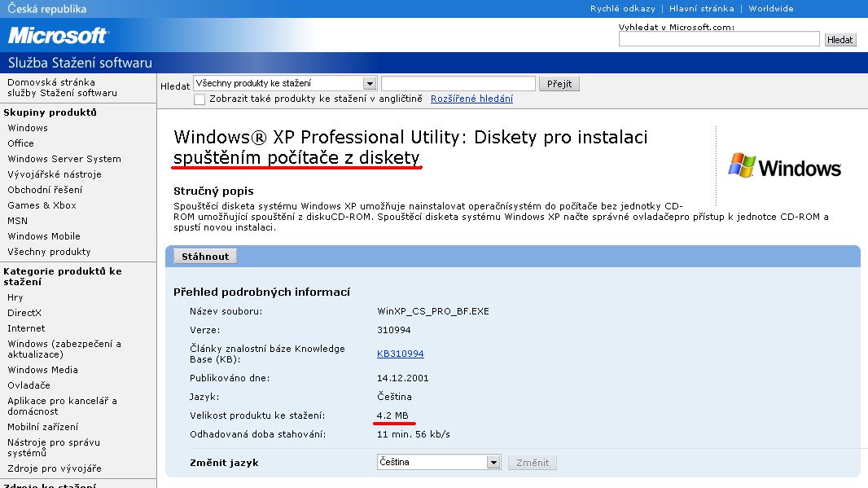Focus the Microsoft.com search input field
Viewport: 868px width, 488px height.
point(719,39)
